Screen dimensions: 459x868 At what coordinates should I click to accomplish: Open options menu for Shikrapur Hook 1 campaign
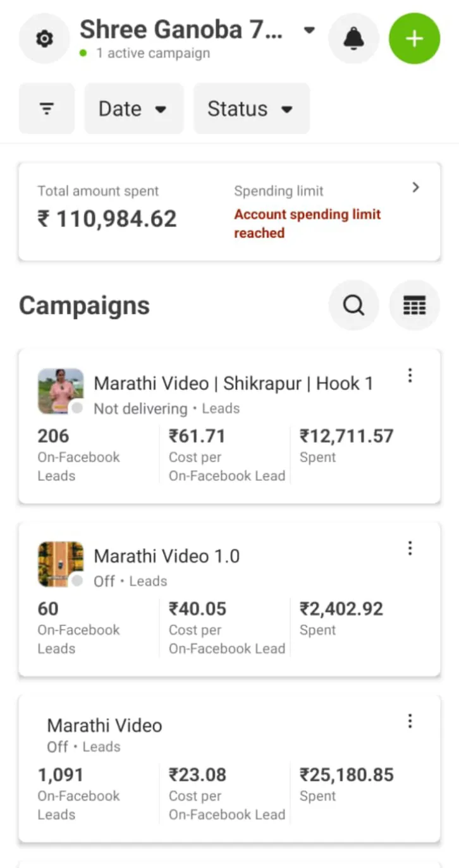point(410,376)
